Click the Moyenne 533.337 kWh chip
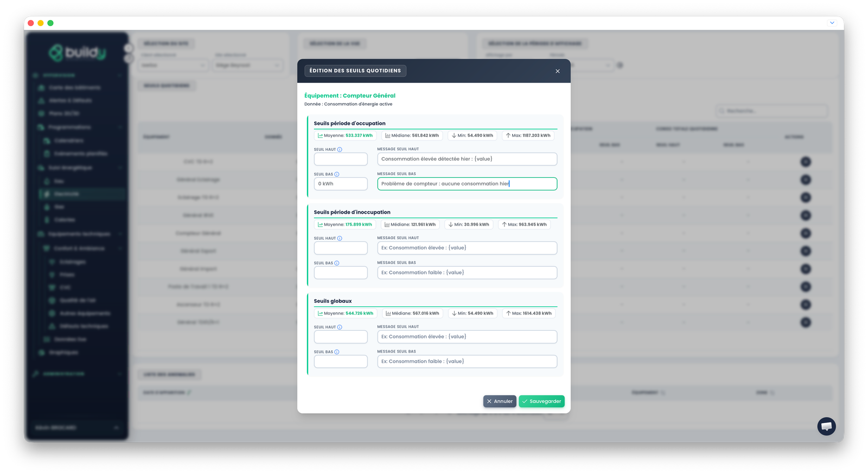The width and height of the screenshot is (868, 474). click(x=345, y=136)
